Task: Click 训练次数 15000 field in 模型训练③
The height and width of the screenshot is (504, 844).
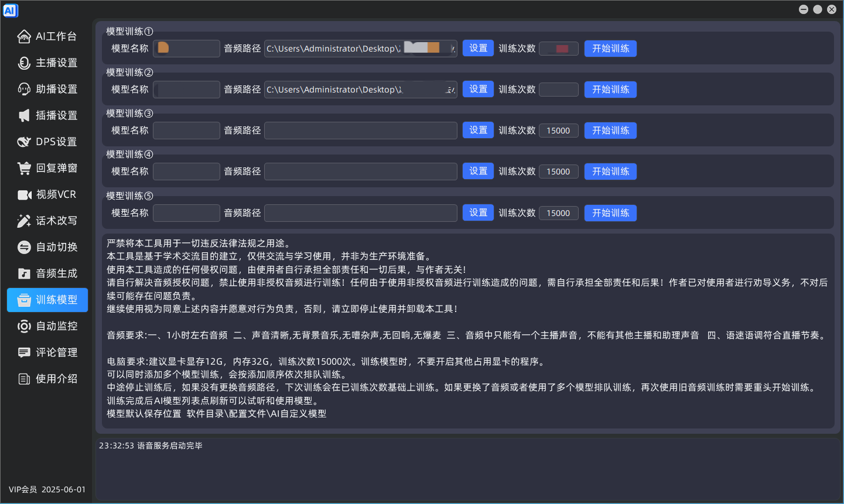Action: click(x=559, y=131)
